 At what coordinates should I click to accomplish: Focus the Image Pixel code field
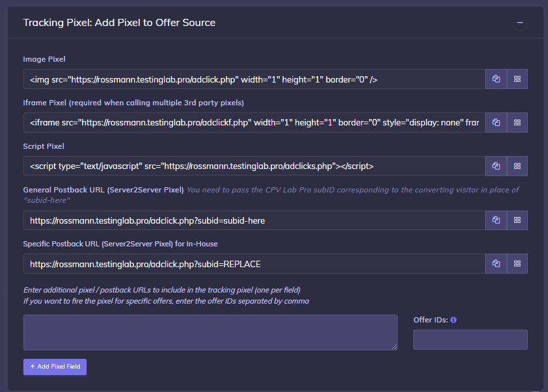coord(254,79)
